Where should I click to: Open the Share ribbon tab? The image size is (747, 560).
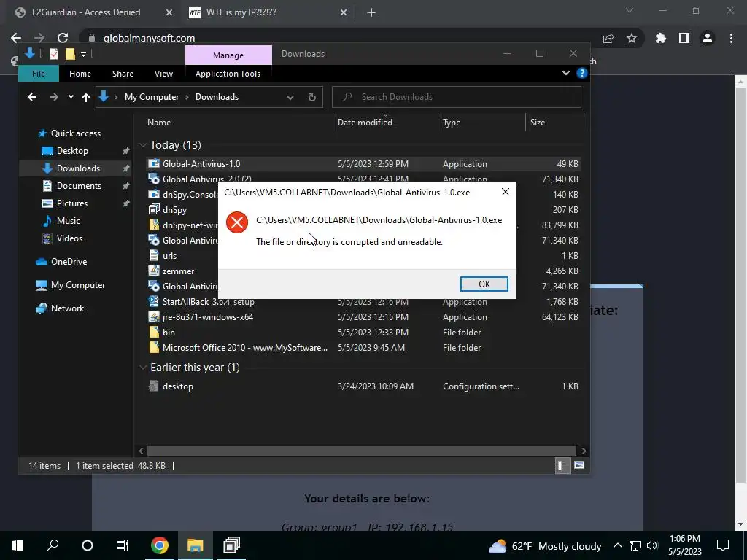(123, 74)
